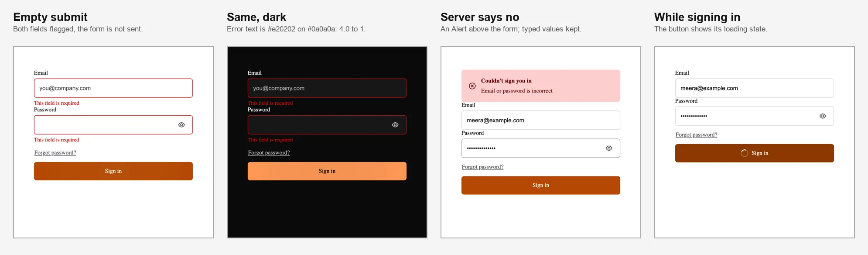Focus Password field in Same, dark panel
Viewport: 868px width, 255px height.
click(x=327, y=125)
